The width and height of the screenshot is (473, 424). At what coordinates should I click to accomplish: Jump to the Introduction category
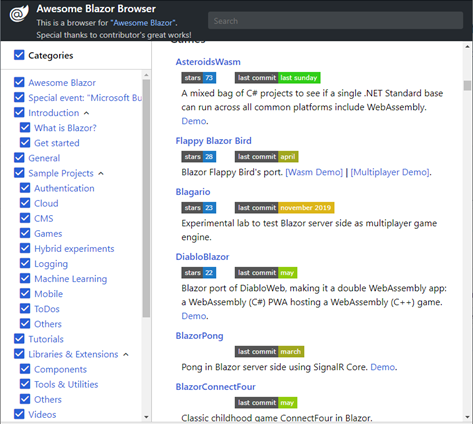(54, 113)
